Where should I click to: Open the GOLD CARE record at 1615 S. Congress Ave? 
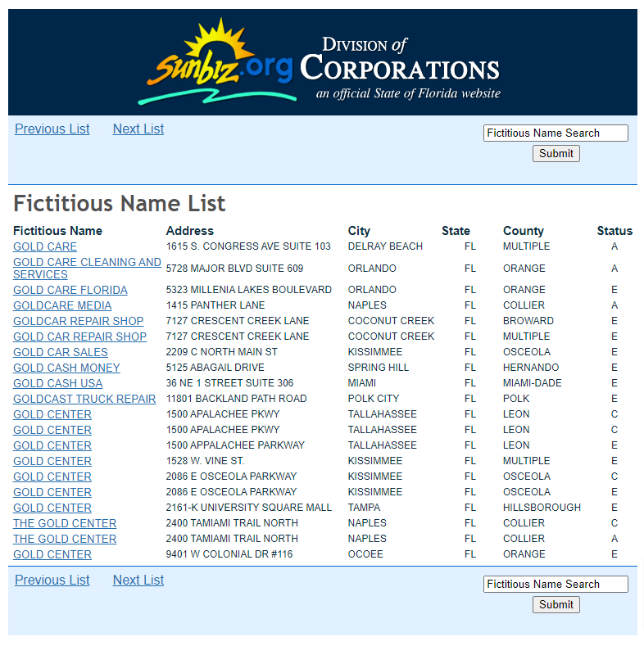pyautogui.click(x=45, y=246)
